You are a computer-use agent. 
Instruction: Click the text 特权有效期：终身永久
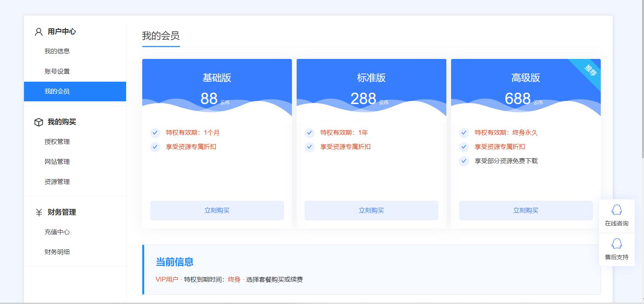point(506,133)
